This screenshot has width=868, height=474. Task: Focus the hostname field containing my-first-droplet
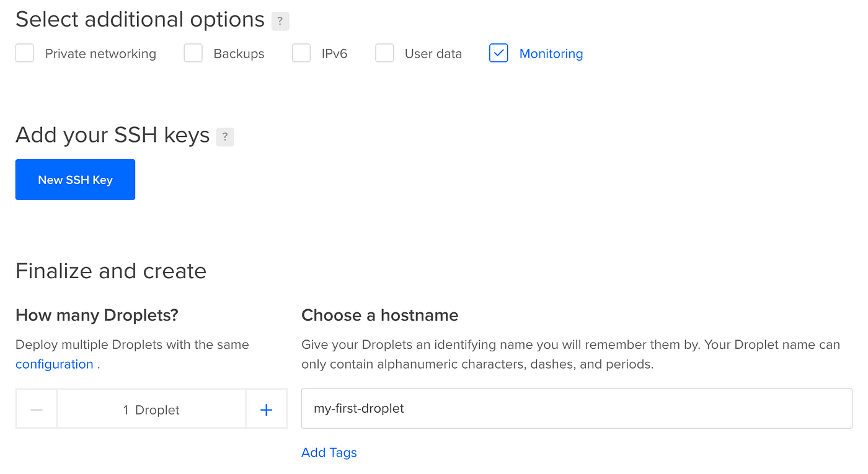(x=577, y=408)
